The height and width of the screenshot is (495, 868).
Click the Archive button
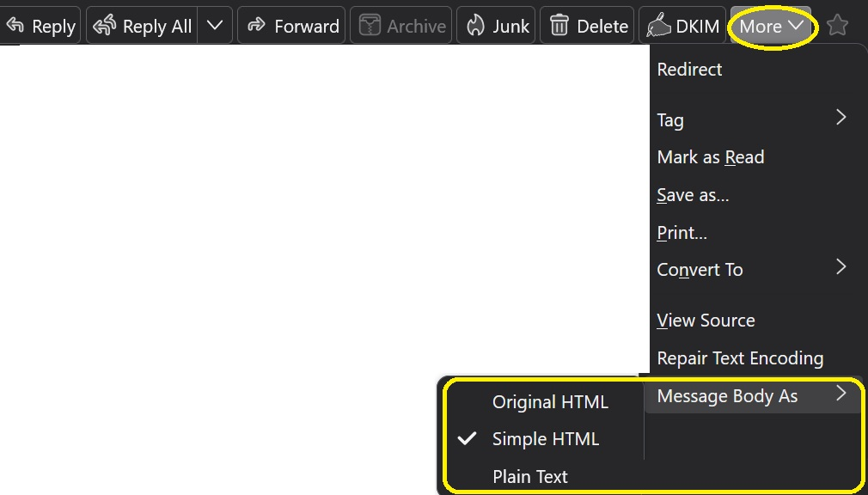tap(400, 26)
